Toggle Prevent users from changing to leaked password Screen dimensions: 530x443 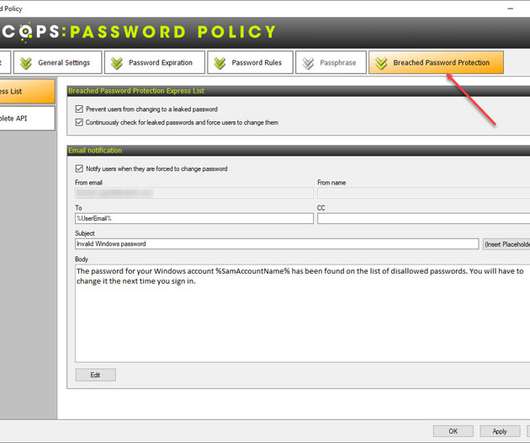click(79, 109)
